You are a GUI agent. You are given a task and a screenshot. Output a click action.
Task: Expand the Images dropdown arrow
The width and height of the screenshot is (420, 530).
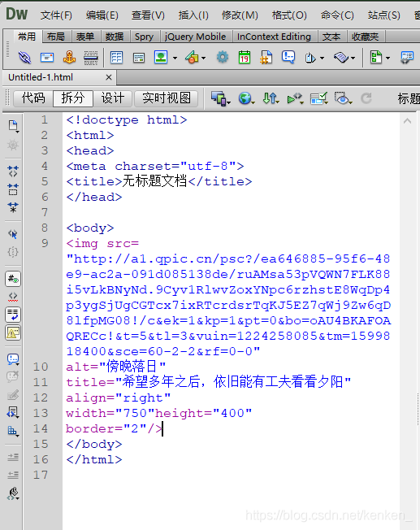point(175,59)
